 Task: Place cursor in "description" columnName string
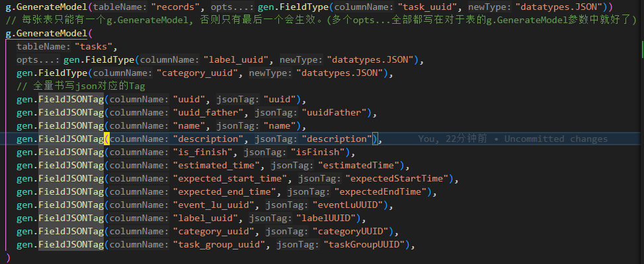click(x=208, y=139)
